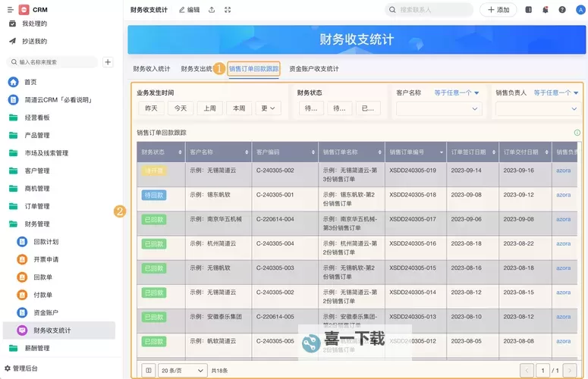Go to 首页 home page
This screenshot has width=588, height=379.
(31, 82)
